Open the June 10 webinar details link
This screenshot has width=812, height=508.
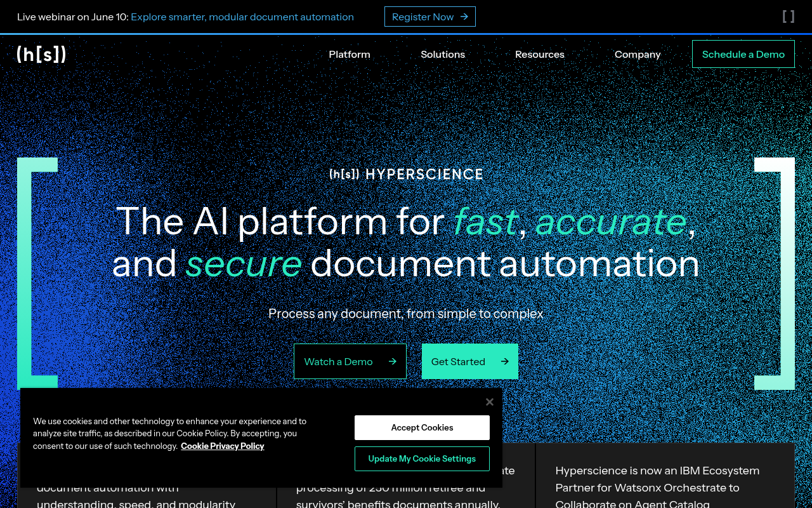pyautogui.click(x=242, y=17)
